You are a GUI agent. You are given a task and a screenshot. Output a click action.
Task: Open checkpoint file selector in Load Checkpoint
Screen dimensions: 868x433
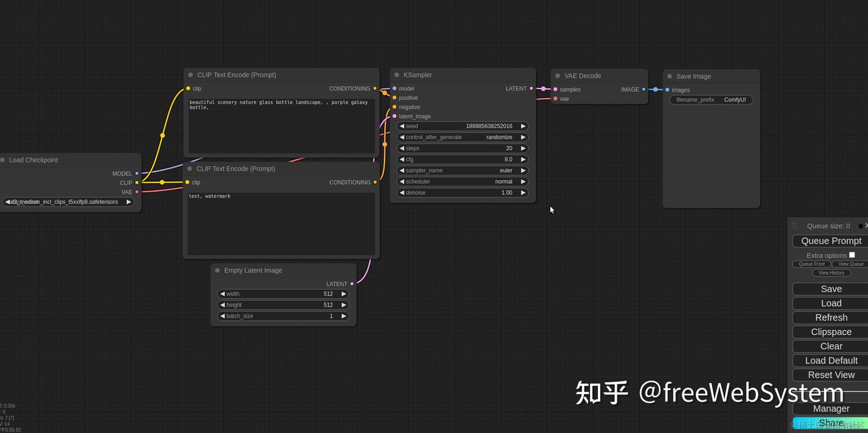pyautogui.click(x=68, y=202)
